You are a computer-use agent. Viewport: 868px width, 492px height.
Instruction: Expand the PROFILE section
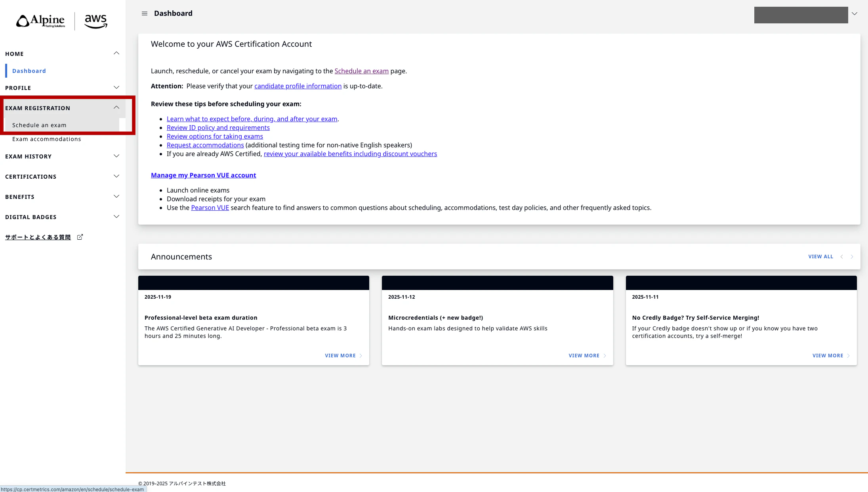click(x=116, y=88)
